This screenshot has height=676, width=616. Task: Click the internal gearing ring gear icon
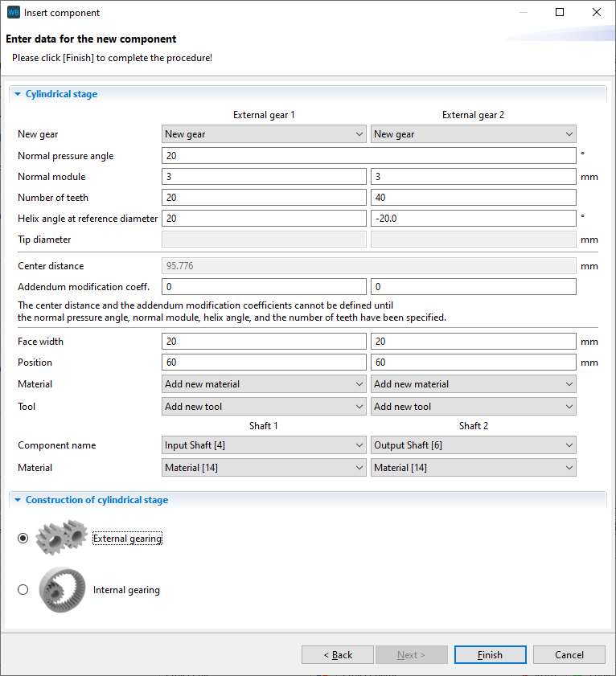pyautogui.click(x=61, y=590)
